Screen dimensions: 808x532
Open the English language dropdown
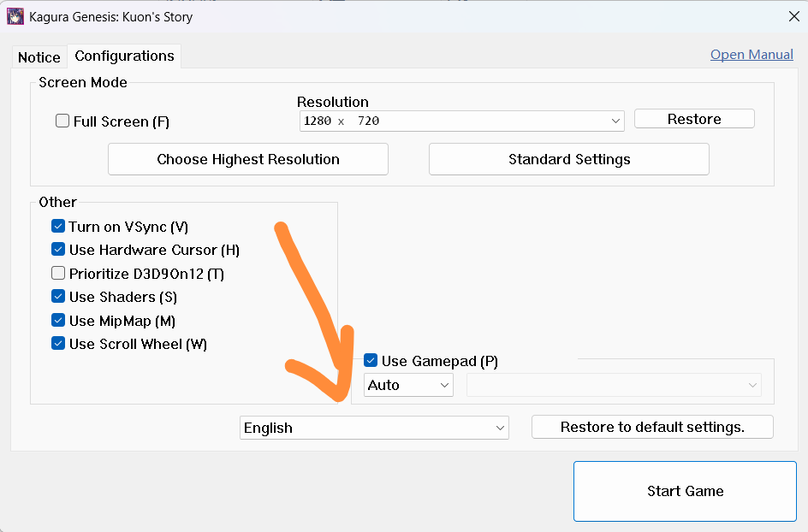point(374,428)
